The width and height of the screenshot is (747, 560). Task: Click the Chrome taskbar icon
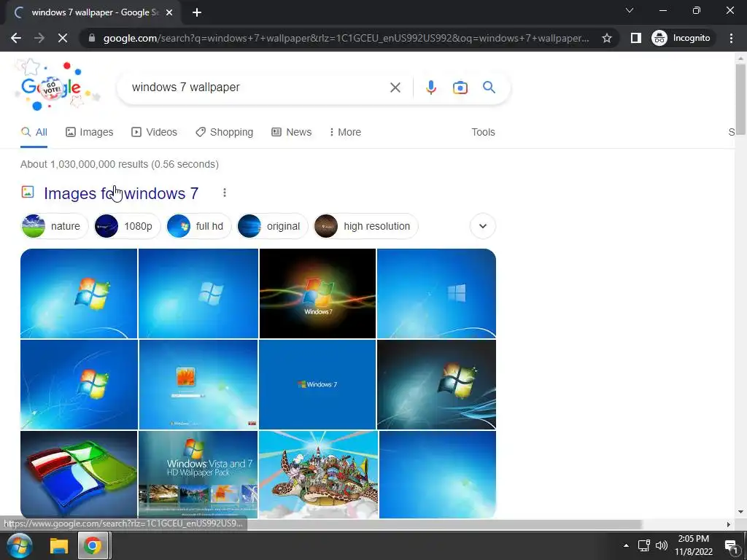(93, 545)
